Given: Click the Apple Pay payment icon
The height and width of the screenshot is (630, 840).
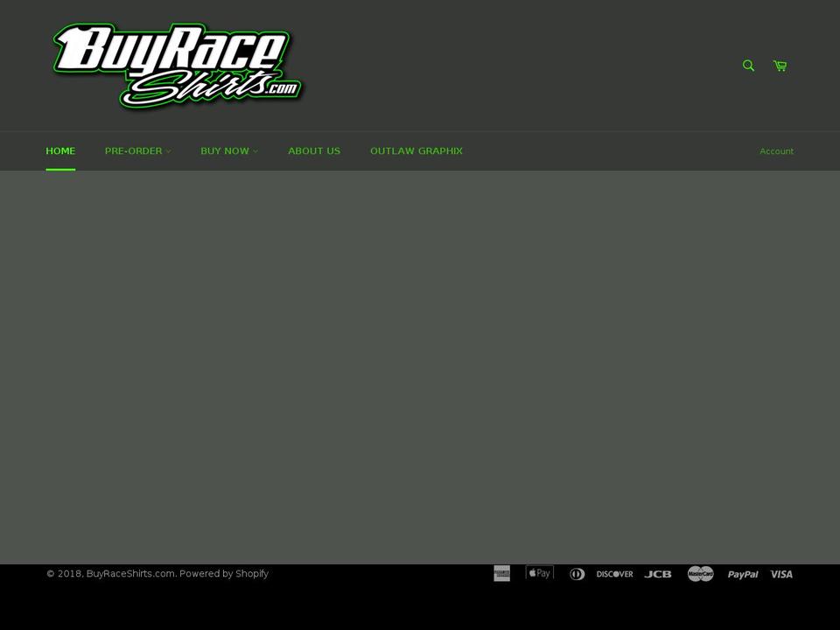Looking at the screenshot, I should click(x=540, y=572).
